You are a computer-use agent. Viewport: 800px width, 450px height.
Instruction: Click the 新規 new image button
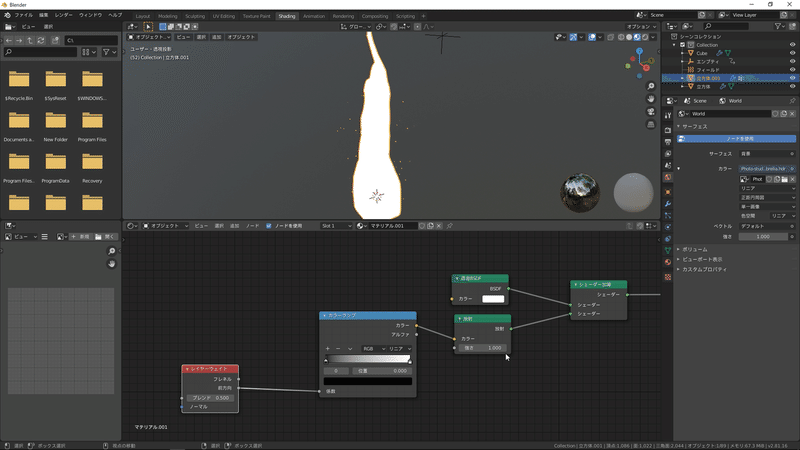(80, 237)
